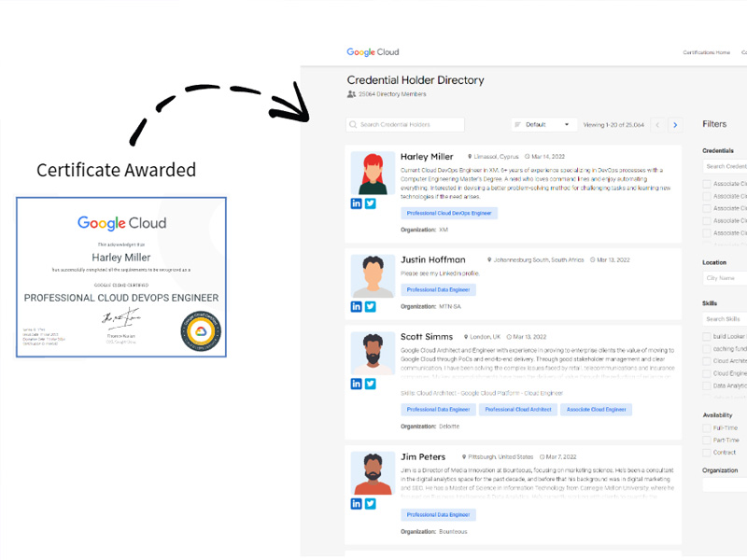This screenshot has height=560, width=747.
Task: Click Scott Simms's avatar picture
Action: [373, 354]
